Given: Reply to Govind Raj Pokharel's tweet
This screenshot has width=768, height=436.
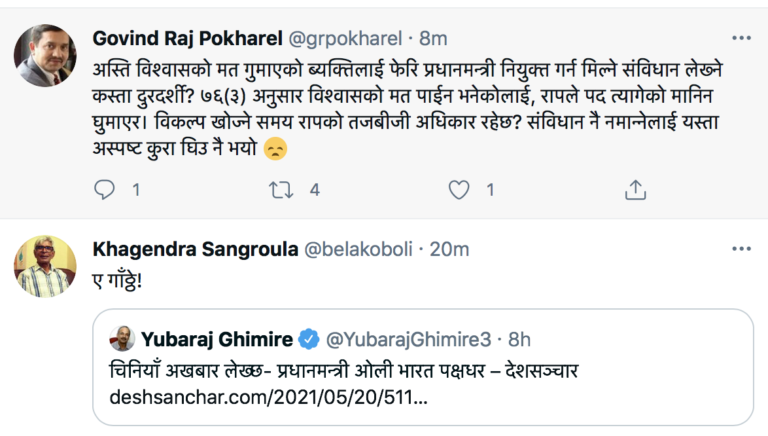Looking at the screenshot, I should pyautogui.click(x=105, y=188).
